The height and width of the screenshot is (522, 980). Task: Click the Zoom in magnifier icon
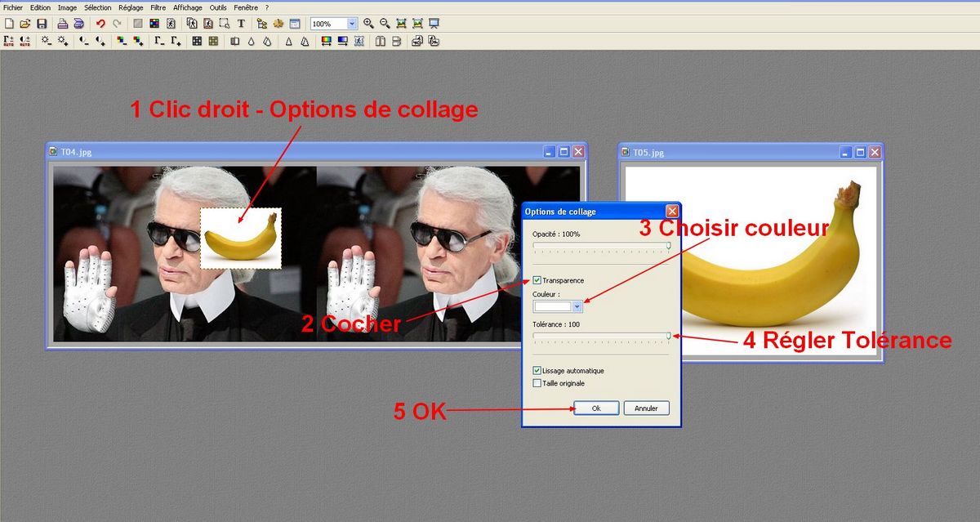[368, 24]
